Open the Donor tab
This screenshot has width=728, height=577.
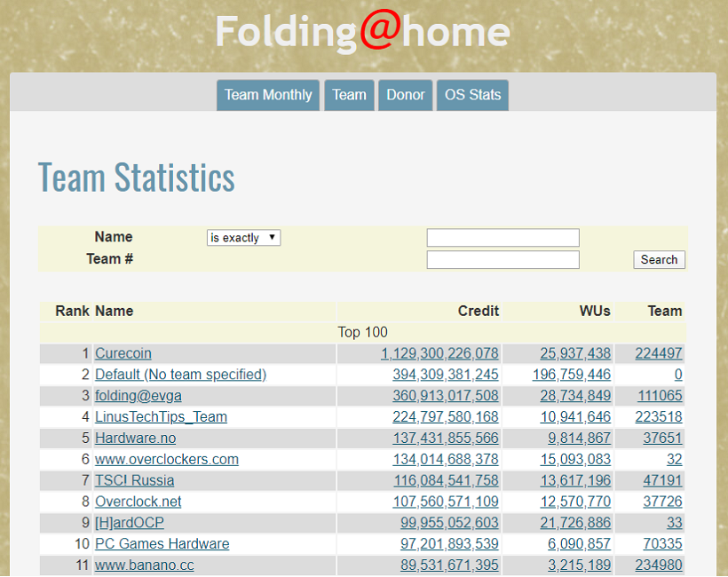(x=406, y=95)
